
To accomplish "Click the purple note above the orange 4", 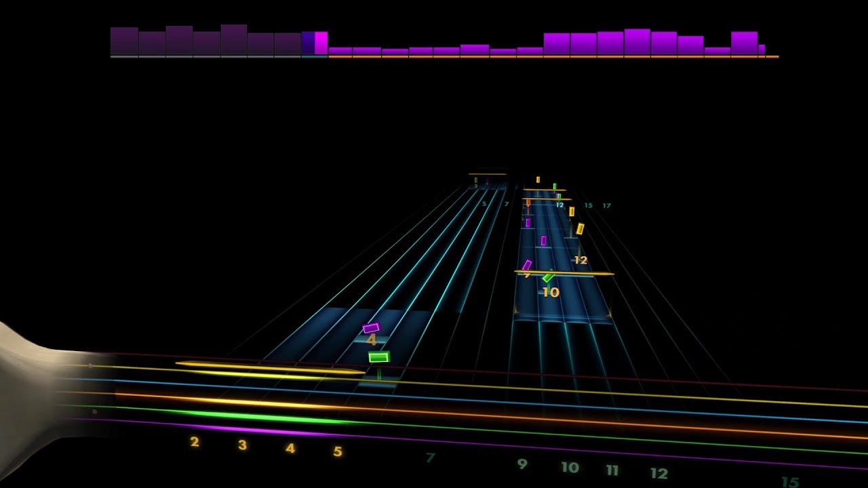I will (371, 328).
